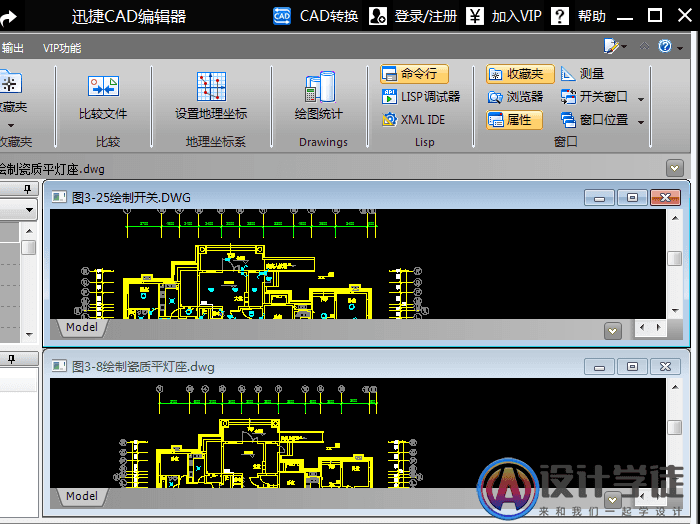Screen dimensions: 700x524
Task: Restore the 图3-25绘制开关.DWG window
Action: pos(632,197)
